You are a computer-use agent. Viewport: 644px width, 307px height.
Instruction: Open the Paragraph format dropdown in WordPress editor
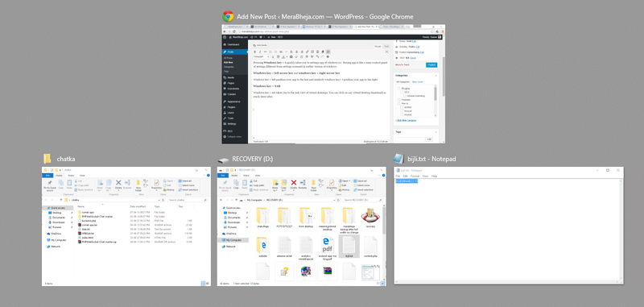[261, 56]
